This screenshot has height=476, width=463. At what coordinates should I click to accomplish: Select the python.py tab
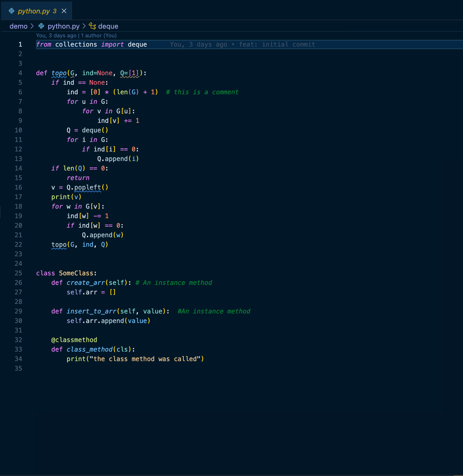tap(37, 11)
